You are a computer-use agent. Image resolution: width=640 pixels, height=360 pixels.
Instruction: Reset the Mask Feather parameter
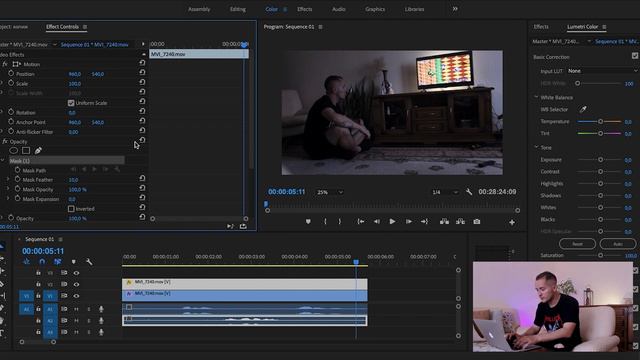point(142,178)
